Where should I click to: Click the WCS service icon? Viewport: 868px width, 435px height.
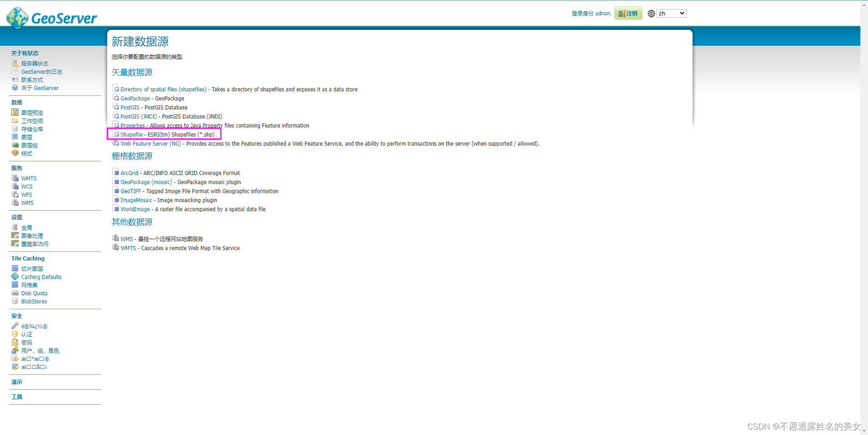pos(15,186)
